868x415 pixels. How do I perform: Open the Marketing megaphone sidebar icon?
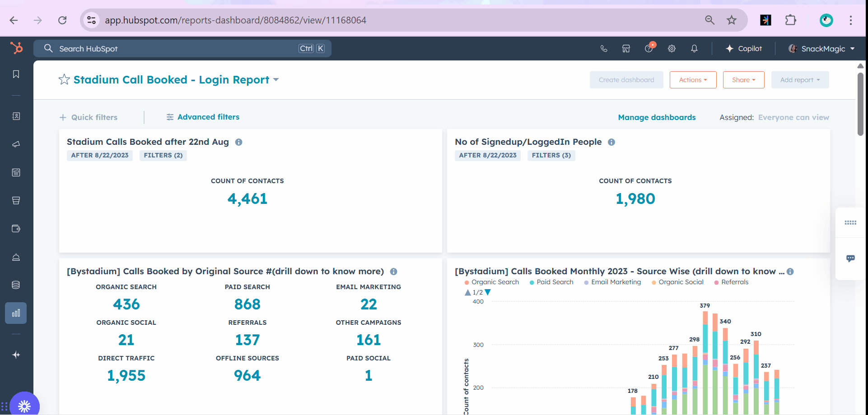point(16,144)
